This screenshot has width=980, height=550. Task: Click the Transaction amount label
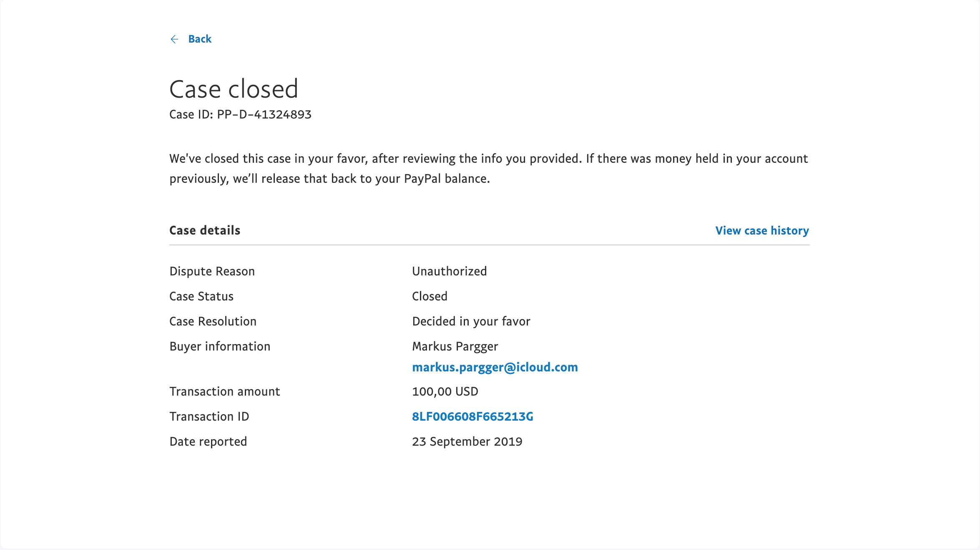click(x=224, y=391)
